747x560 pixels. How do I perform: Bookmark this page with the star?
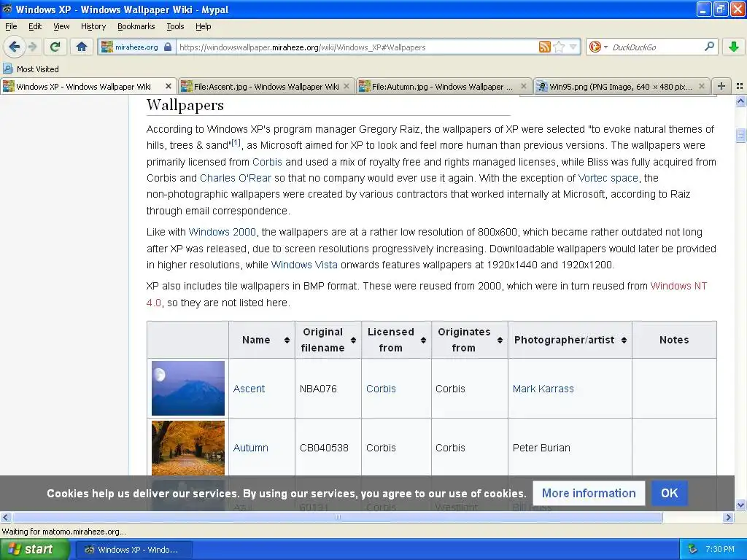[x=560, y=47]
